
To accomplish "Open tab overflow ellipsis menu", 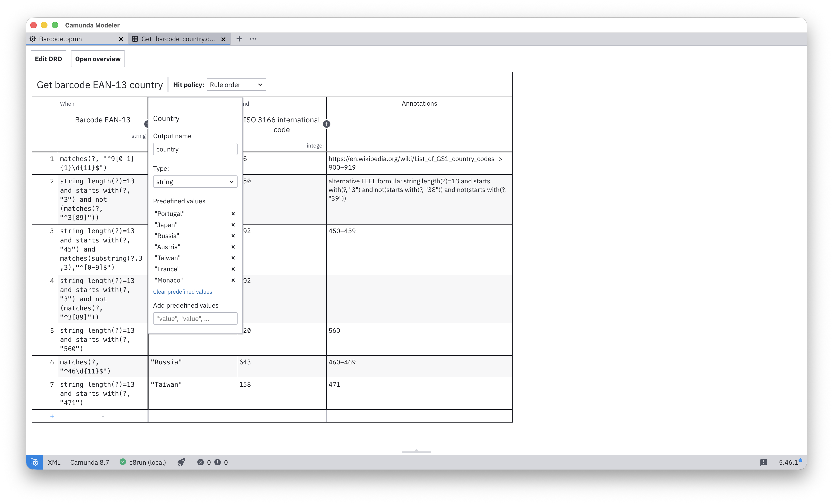I will (x=253, y=39).
